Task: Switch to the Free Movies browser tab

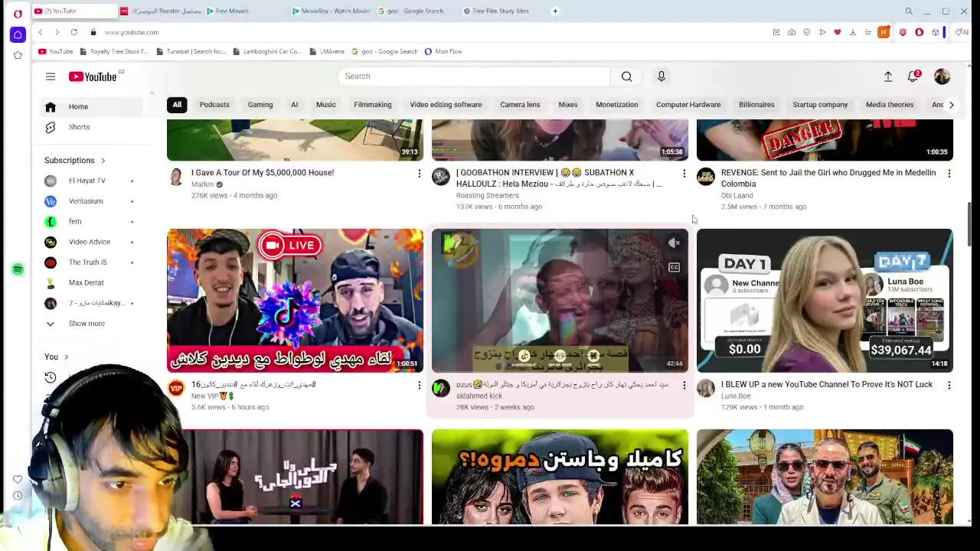Action: (245, 11)
